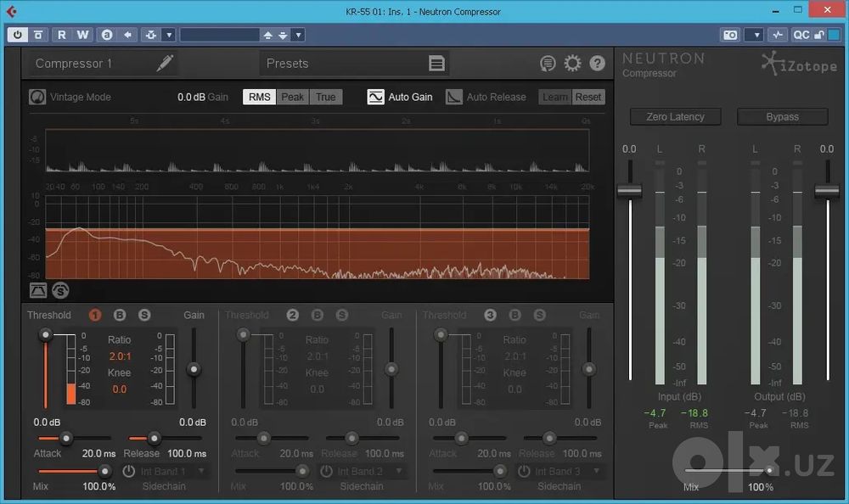
Task: Toggle band 1 sidechain power icon
Action: 129,471
